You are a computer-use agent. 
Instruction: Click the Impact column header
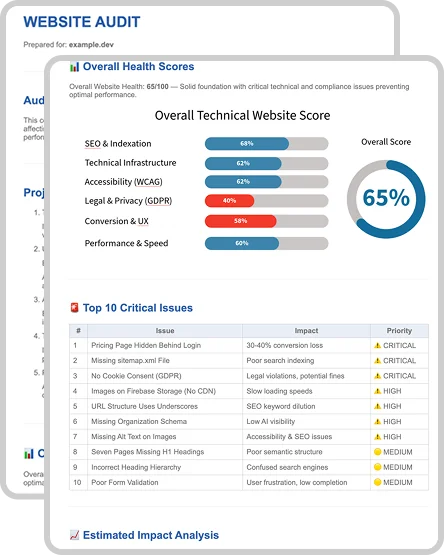click(x=306, y=331)
